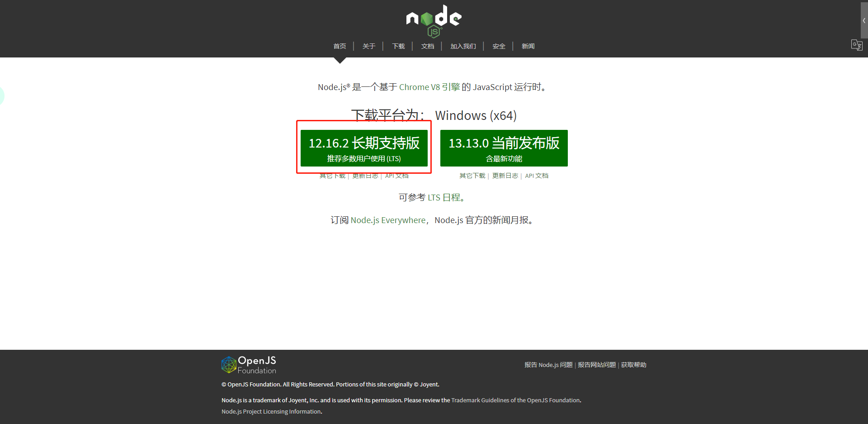The height and width of the screenshot is (424, 868).
Task: Open API 文档 under 12.16.2 button
Action: (x=397, y=176)
